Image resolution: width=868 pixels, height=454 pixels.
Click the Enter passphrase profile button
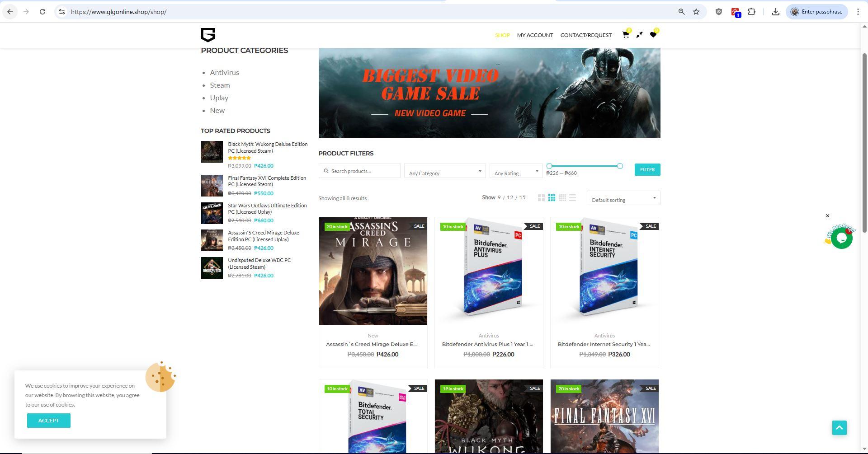point(817,12)
